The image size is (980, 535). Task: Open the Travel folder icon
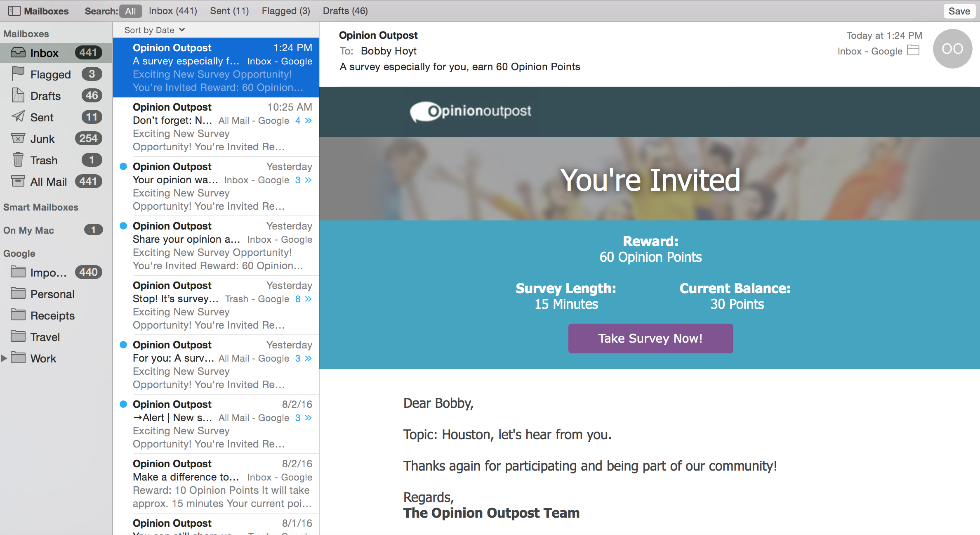[x=18, y=336]
